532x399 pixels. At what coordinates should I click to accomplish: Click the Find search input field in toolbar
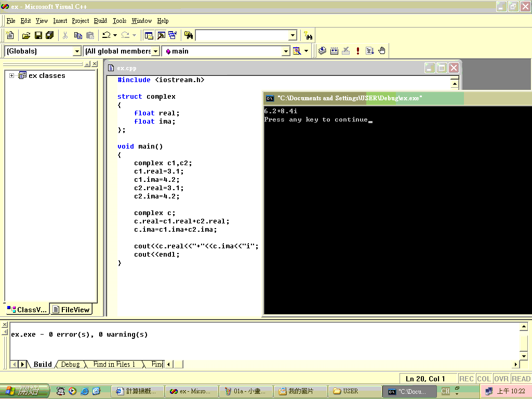click(x=242, y=35)
